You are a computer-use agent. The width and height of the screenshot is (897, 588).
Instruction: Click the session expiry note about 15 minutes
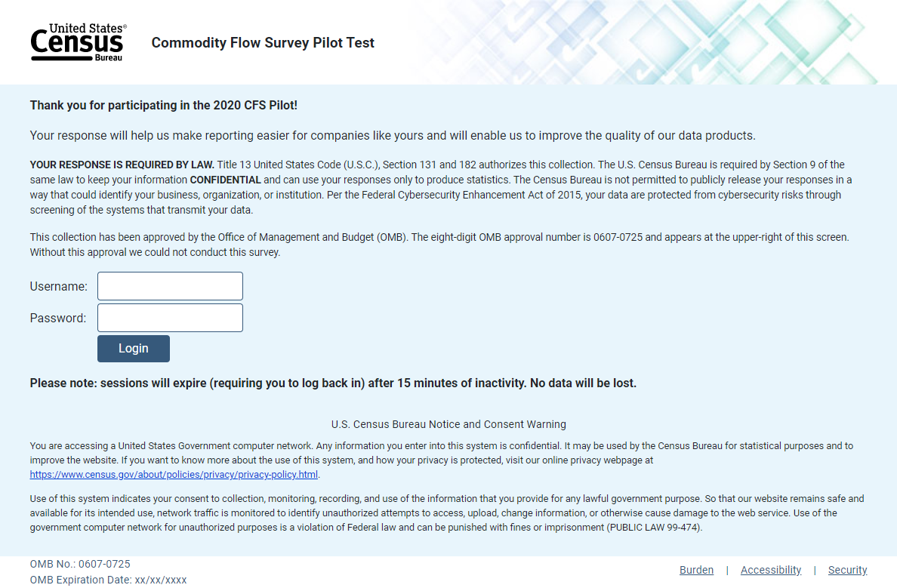tap(333, 383)
